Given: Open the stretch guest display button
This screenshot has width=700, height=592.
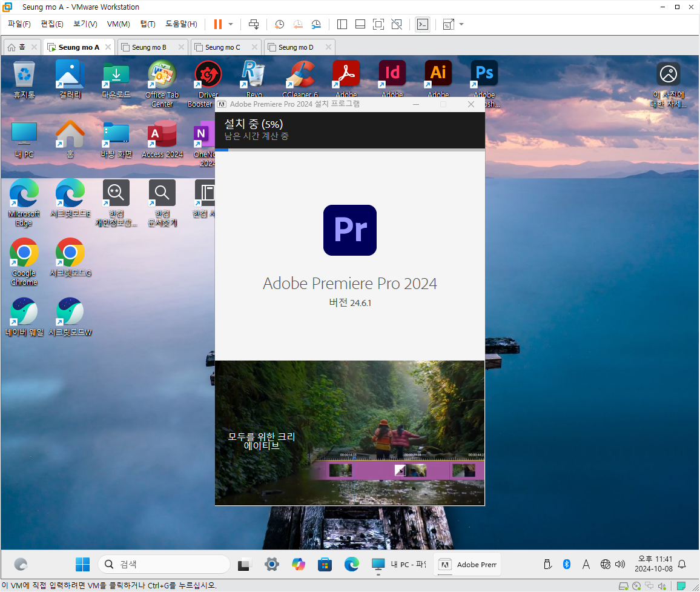Looking at the screenshot, I should [x=448, y=24].
